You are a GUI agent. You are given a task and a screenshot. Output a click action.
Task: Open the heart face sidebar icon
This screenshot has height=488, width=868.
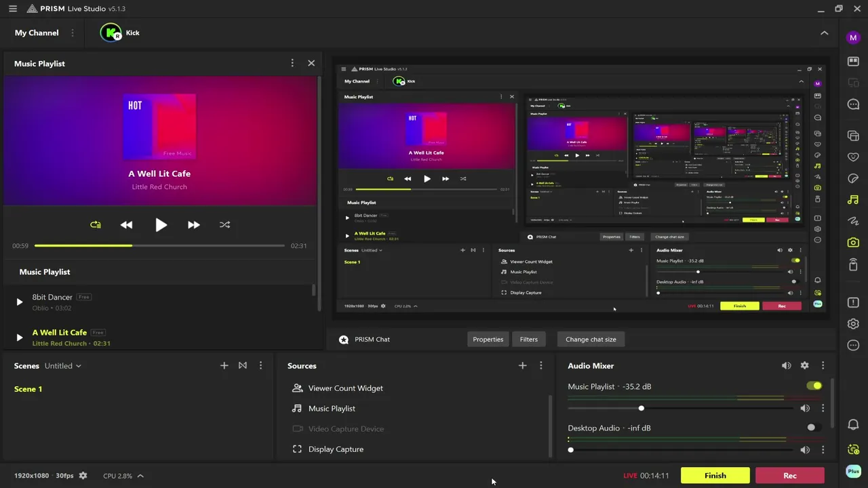853,157
